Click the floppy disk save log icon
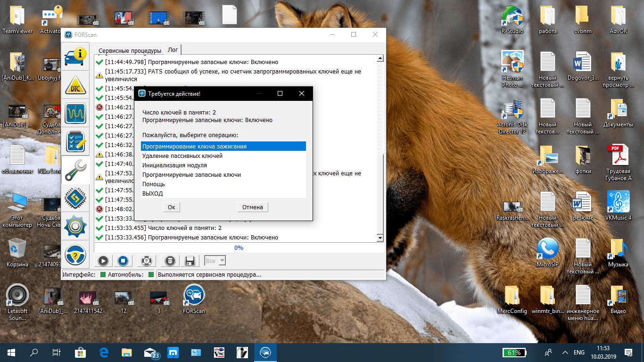Screen dimensions: 644x362 [x=190, y=261]
